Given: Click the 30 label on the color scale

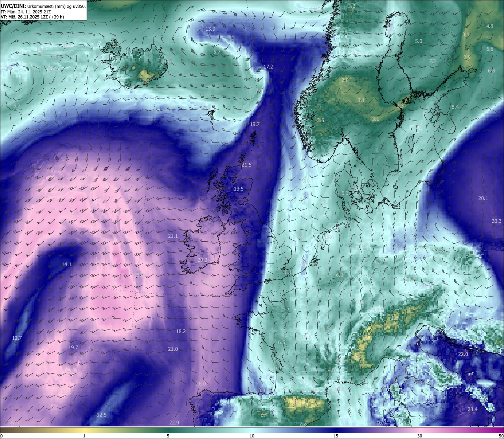Looking at the screenshot, I should [x=420, y=436].
